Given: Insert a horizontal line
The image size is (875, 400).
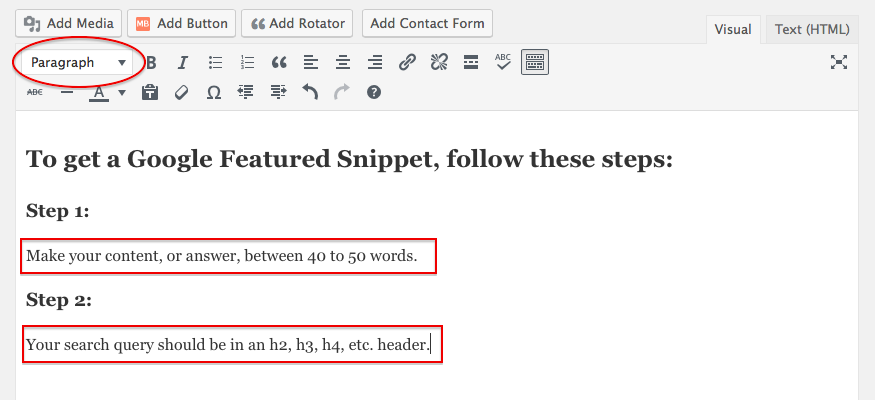Looking at the screenshot, I should tap(67, 92).
